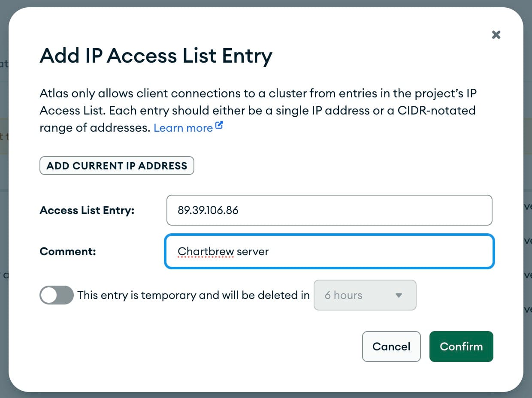This screenshot has width=532, height=398.
Task: Click the external link icon beside Learn more
Action: click(x=219, y=126)
